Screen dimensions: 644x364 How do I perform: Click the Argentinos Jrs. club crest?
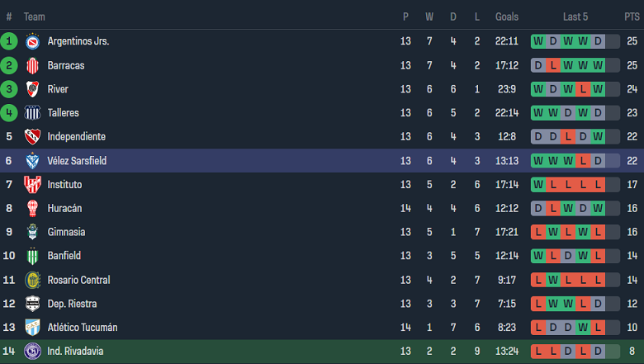32,41
